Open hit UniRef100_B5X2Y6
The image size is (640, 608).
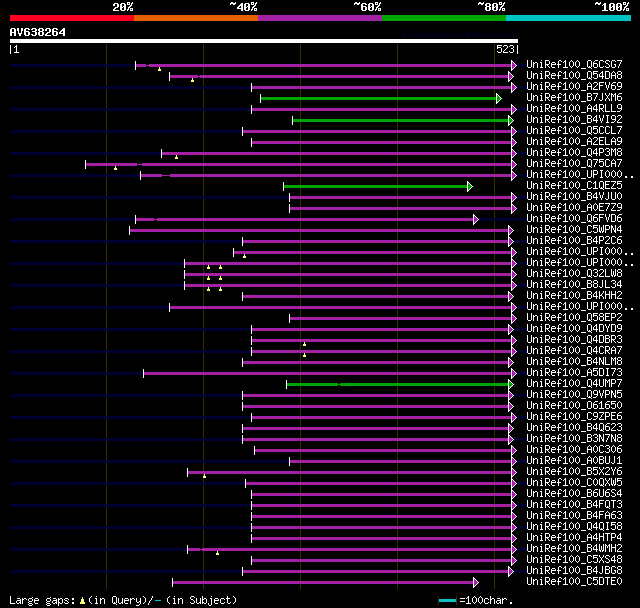click(574, 472)
